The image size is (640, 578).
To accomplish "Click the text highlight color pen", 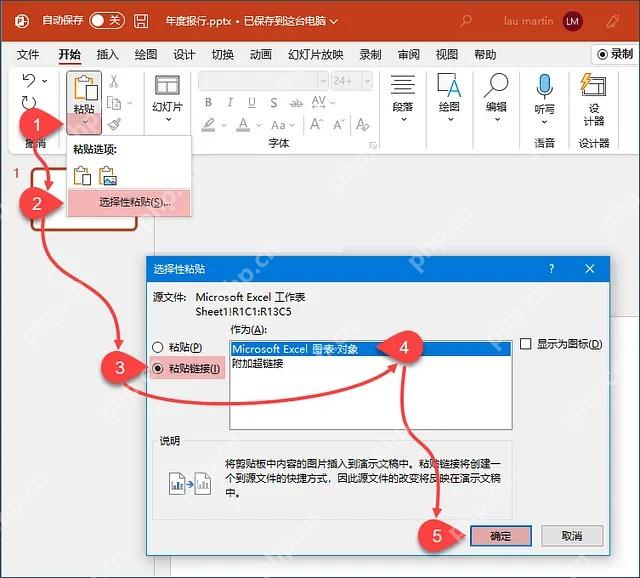I will (209, 124).
